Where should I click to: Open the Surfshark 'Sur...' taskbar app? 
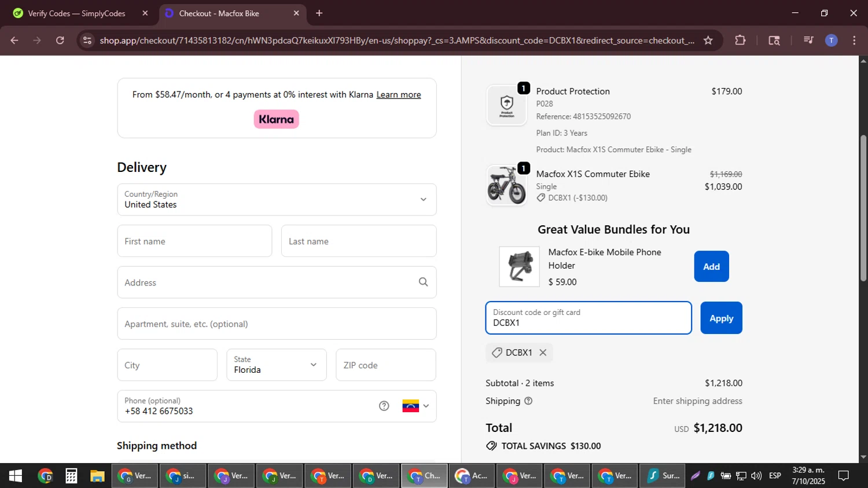tap(663, 476)
